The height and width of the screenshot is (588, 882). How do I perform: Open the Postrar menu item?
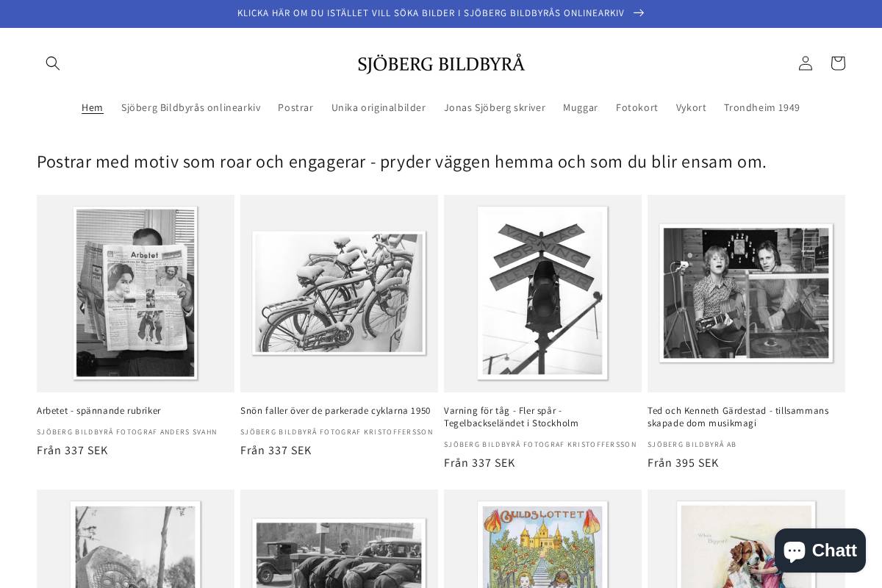pyautogui.click(x=295, y=107)
